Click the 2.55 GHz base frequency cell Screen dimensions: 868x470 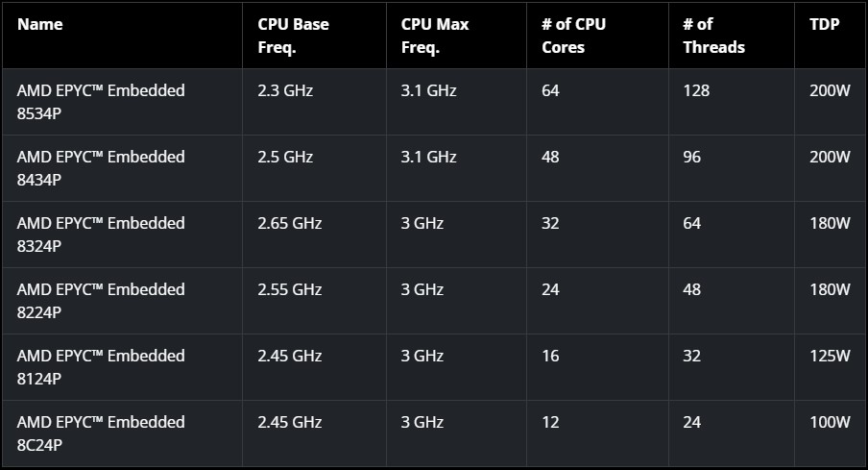click(x=289, y=290)
